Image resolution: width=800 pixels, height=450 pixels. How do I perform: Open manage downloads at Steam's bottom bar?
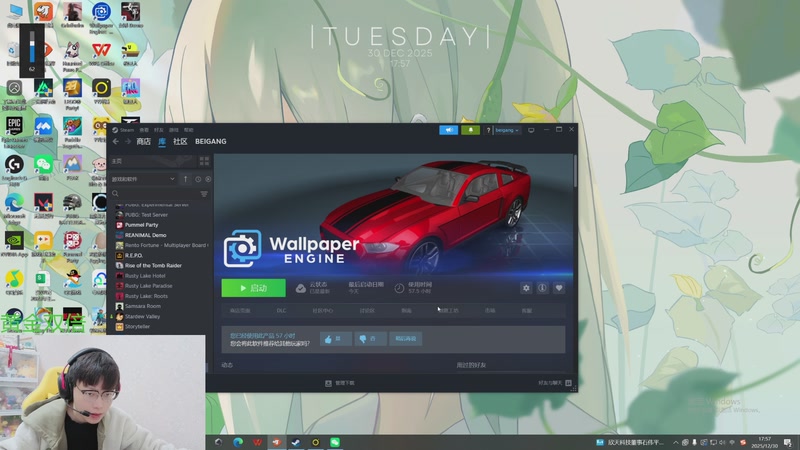pyautogui.click(x=340, y=383)
